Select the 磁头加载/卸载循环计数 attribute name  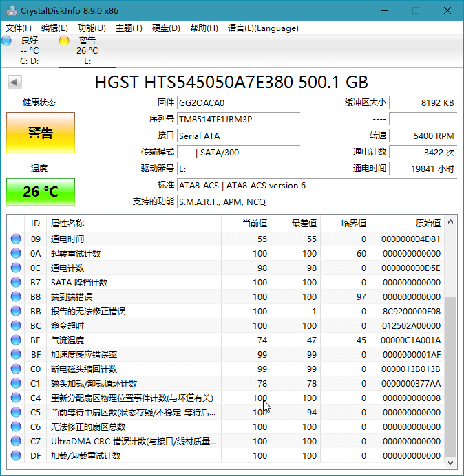[94, 384]
